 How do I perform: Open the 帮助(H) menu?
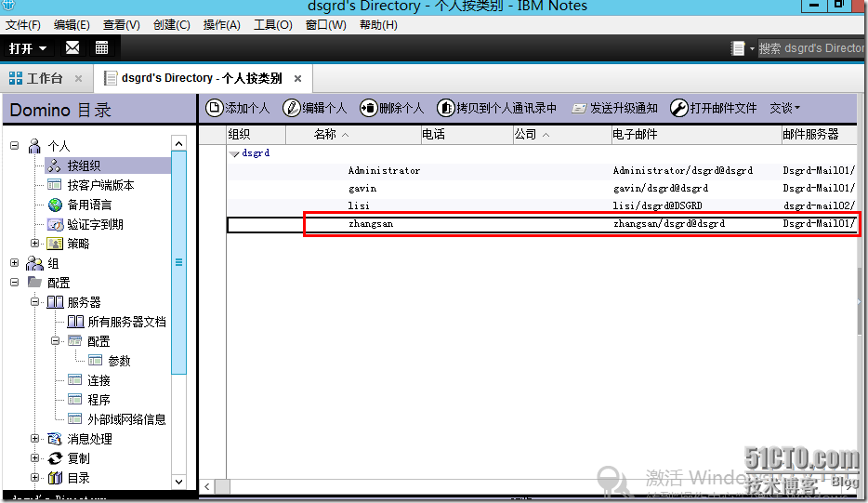coord(378,25)
